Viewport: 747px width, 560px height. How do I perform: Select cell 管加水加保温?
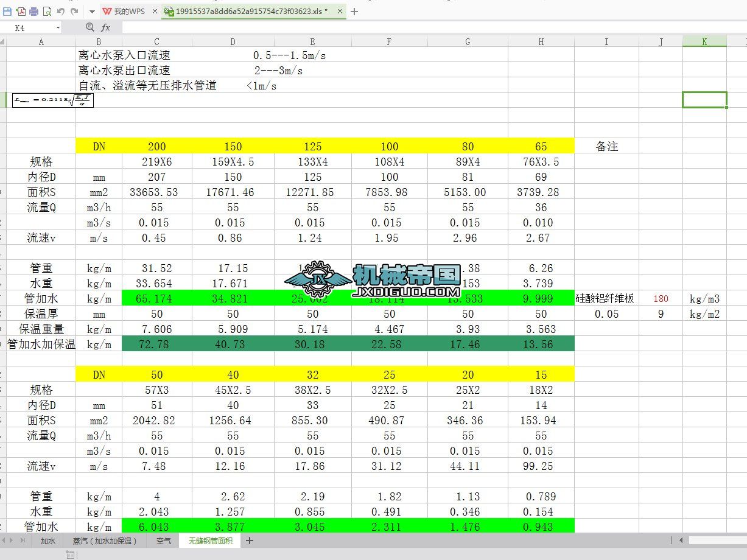tap(41, 344)
